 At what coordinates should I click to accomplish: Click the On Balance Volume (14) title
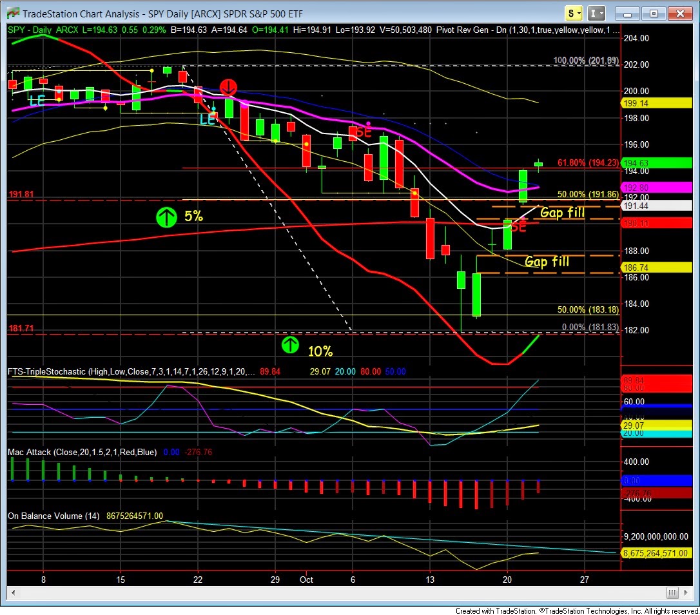53,516
